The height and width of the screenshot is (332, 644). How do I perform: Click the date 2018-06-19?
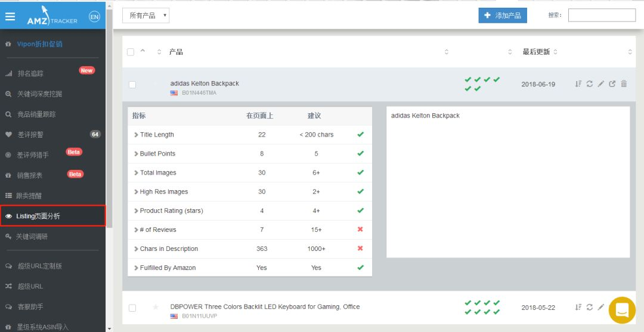[538, 84]
